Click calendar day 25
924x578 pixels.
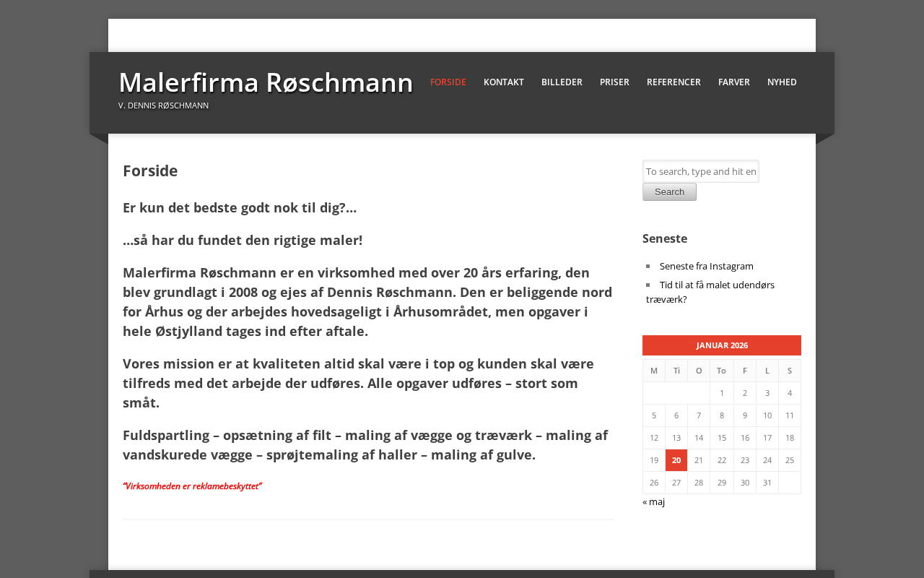(x=790, y=460)
